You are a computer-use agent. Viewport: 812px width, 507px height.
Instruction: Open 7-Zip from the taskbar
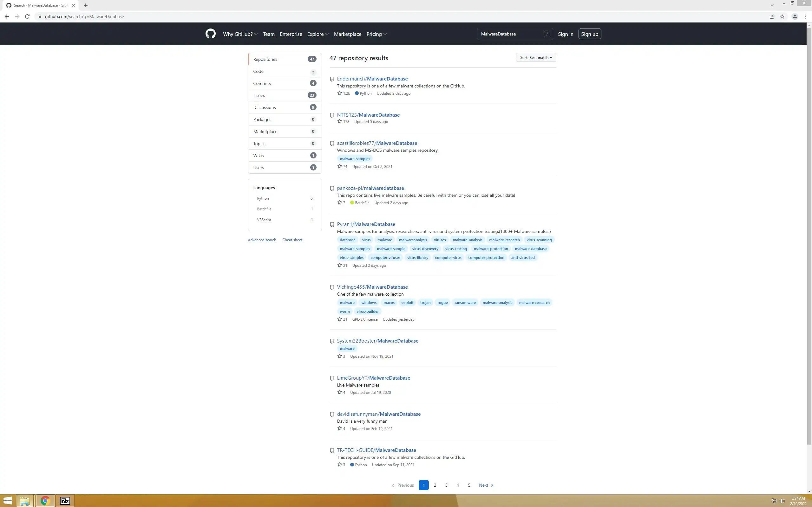click(x=65, y=501)
